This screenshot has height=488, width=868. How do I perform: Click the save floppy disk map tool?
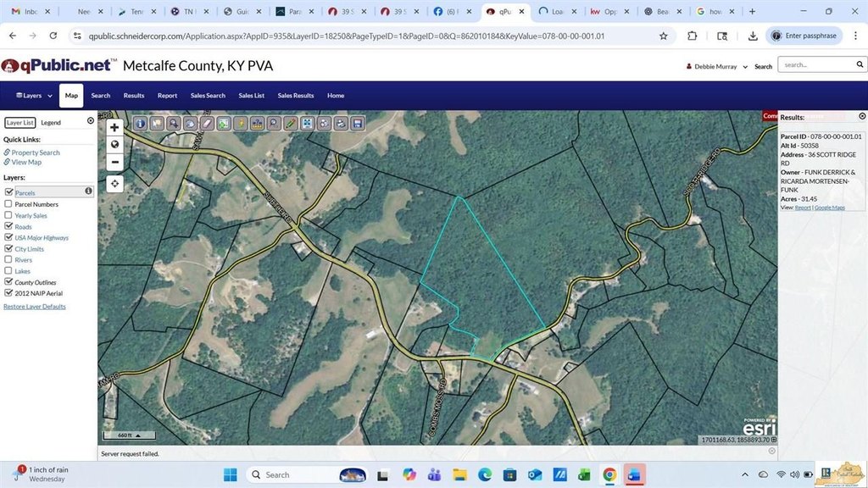358,124
